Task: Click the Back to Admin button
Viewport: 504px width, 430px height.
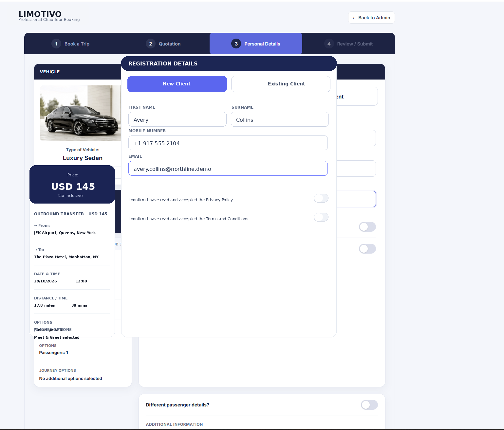Action: [x=371, y=18]
